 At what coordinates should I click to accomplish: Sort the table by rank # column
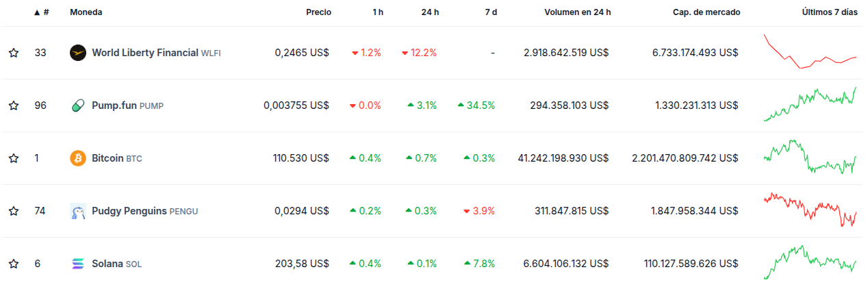coord(45,12)
